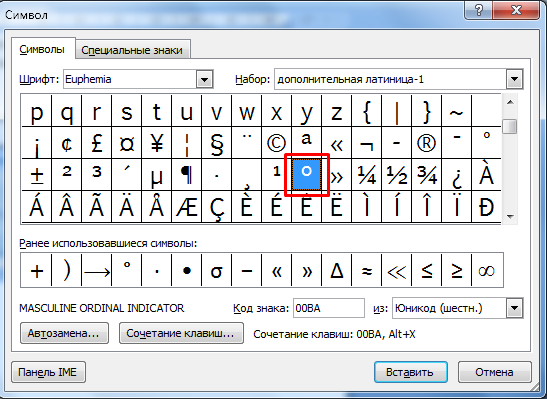
Task: Select the micro µ symbol
Action: click(x=156, y=175)
